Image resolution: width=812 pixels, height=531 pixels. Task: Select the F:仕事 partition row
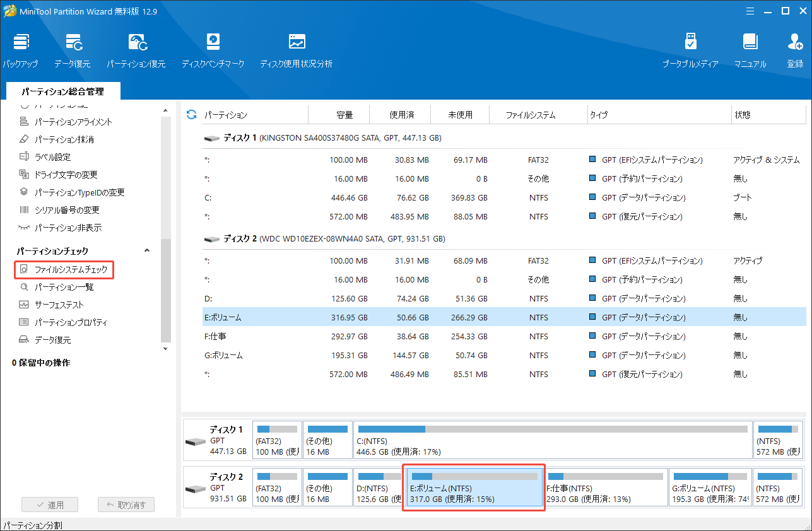503,336
